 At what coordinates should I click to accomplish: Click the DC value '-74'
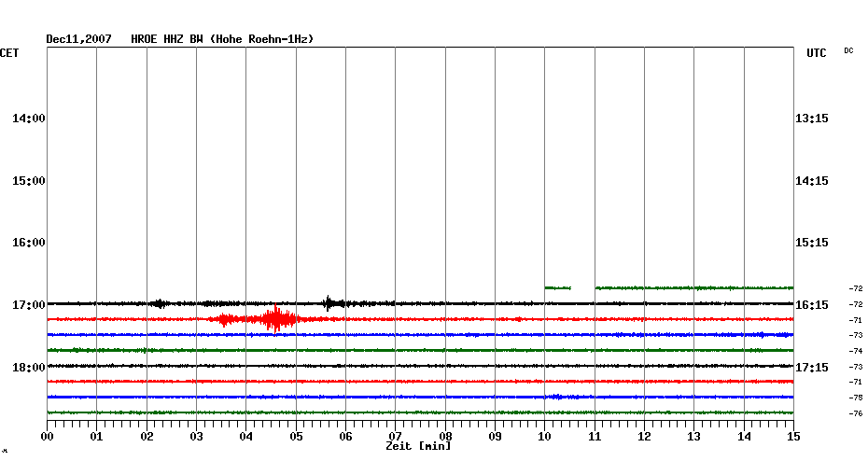tap(856, 352)
